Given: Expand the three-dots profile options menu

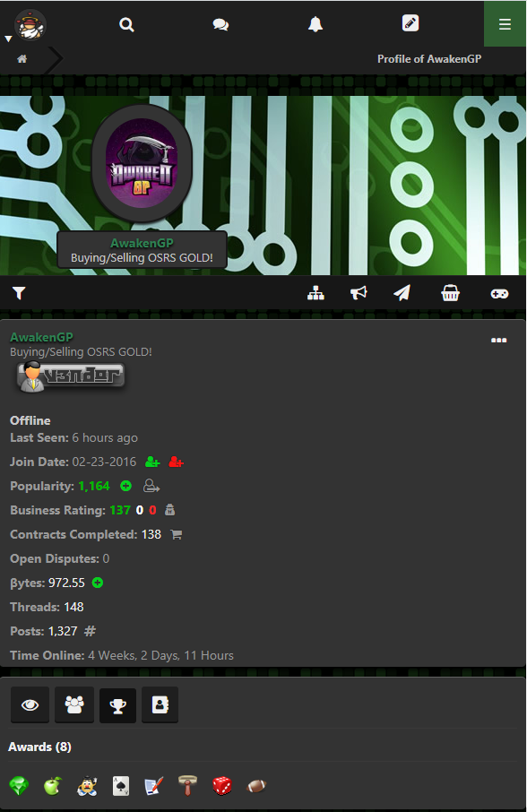Looking at the screenshot, I should (498, 341).
